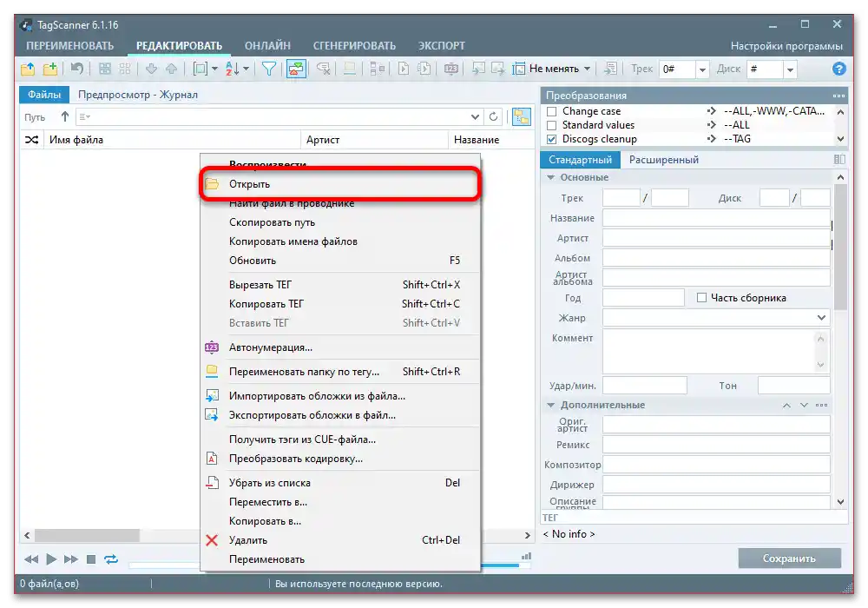
Task: Click the path refresh icon
Action: point(493,117)
